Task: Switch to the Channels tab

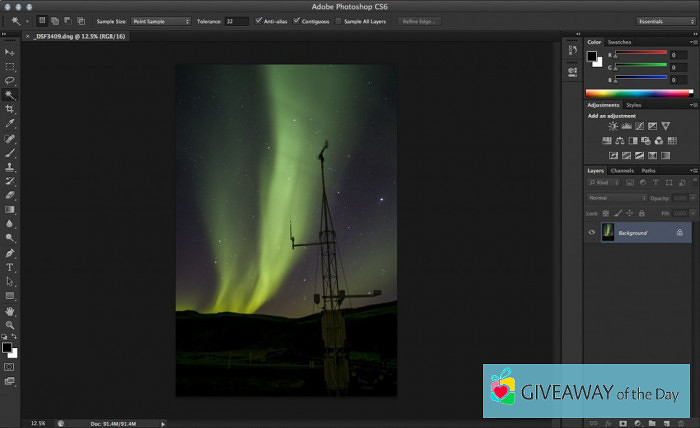Action: coord(622,171)
